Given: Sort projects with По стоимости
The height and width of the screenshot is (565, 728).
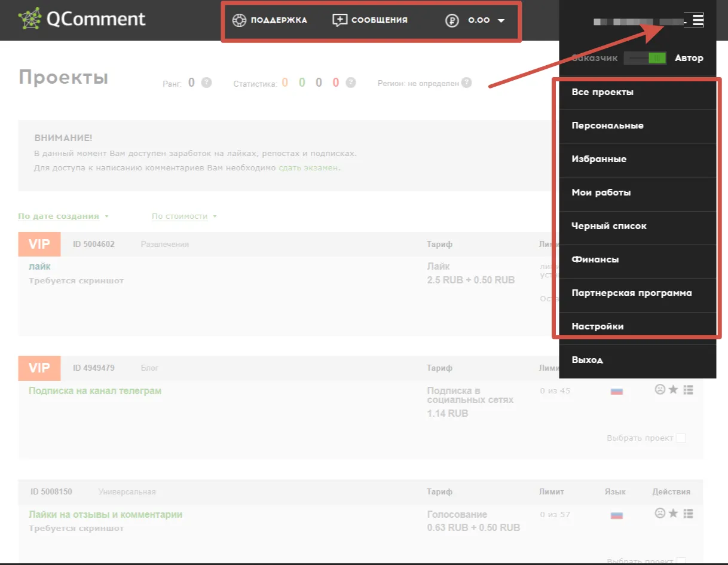Looking at the screenshot, I should coord(179,216).
